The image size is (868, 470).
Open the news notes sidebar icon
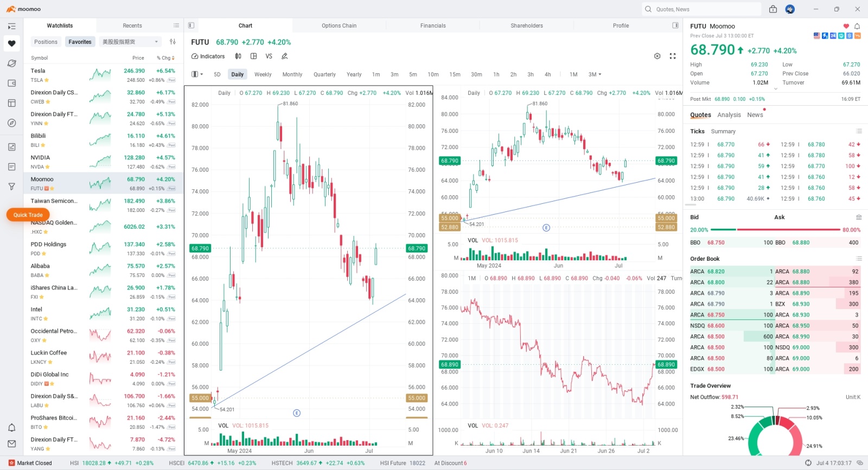click(x=11, y=167)
